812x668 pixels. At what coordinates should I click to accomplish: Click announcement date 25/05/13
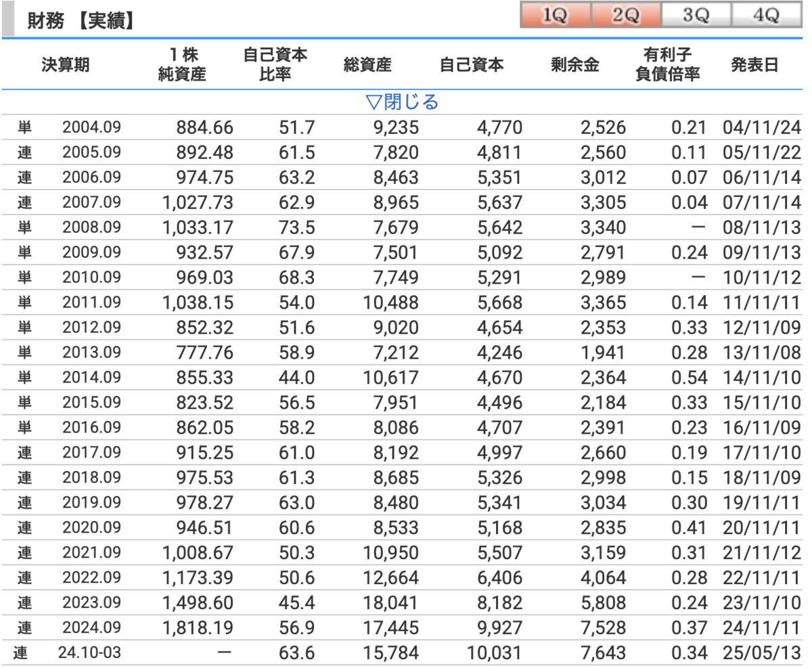[x=761, y=654]
